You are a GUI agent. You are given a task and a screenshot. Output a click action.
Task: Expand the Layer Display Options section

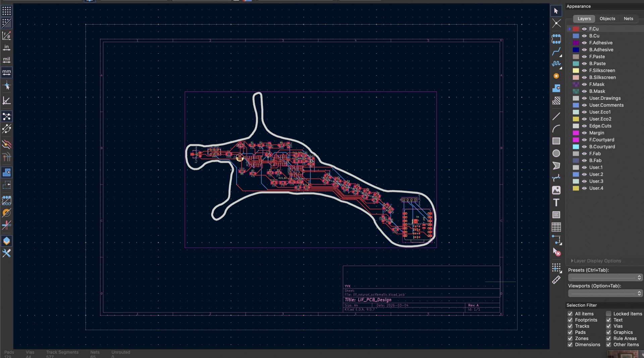572,261
